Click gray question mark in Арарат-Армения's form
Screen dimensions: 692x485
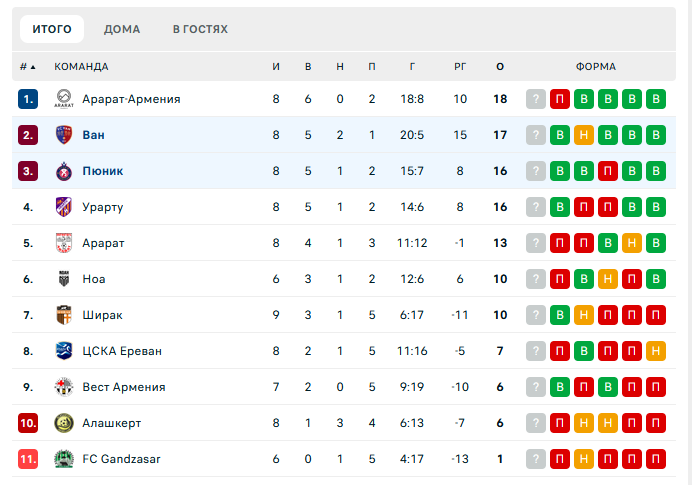536,99
